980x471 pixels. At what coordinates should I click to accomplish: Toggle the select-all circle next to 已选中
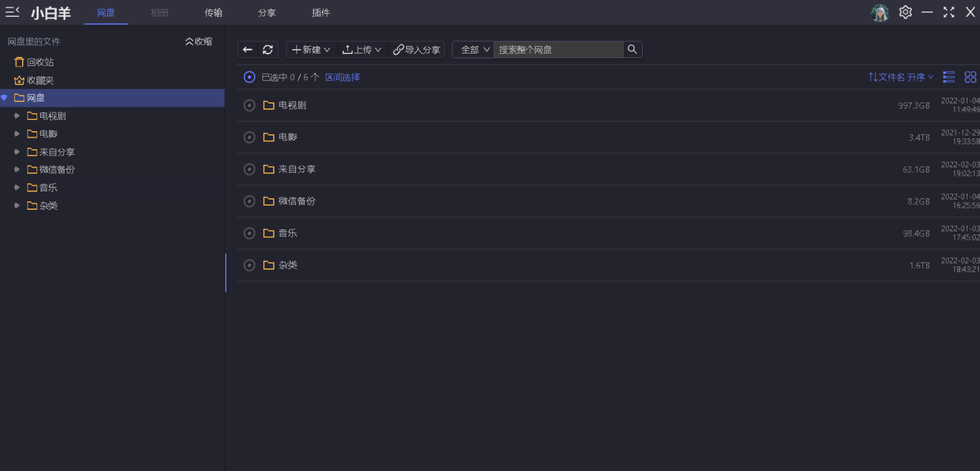pos(250,77)
